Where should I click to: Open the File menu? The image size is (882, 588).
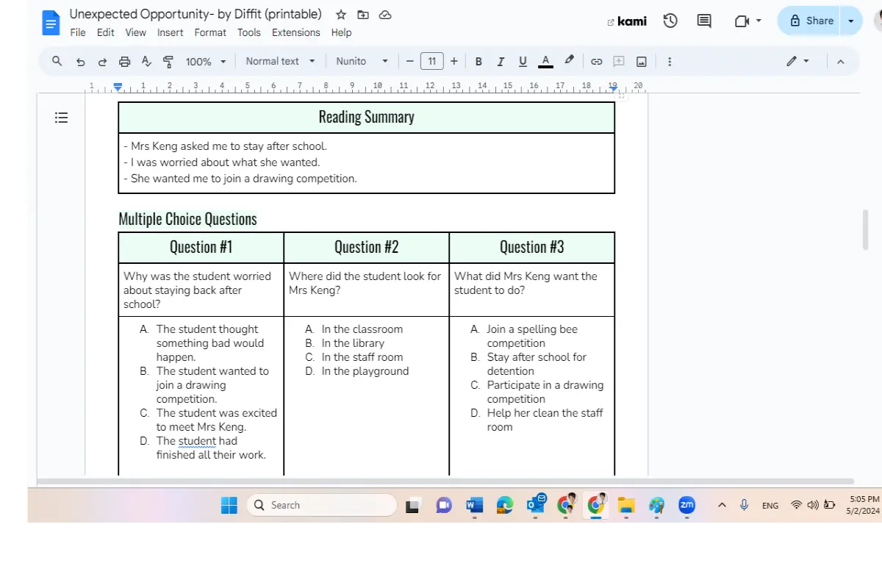78,32
